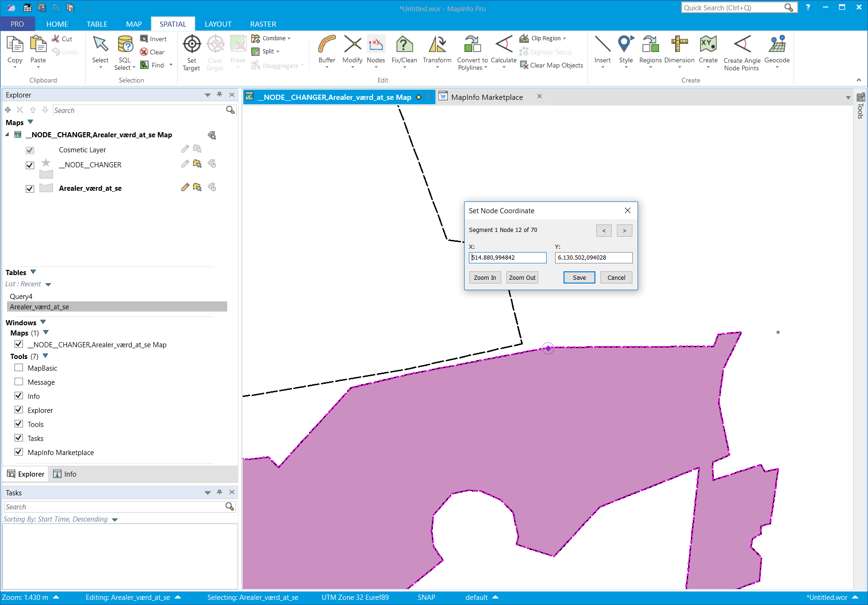
Task: Go to previous node with < button
Action: tap(604, 231)
